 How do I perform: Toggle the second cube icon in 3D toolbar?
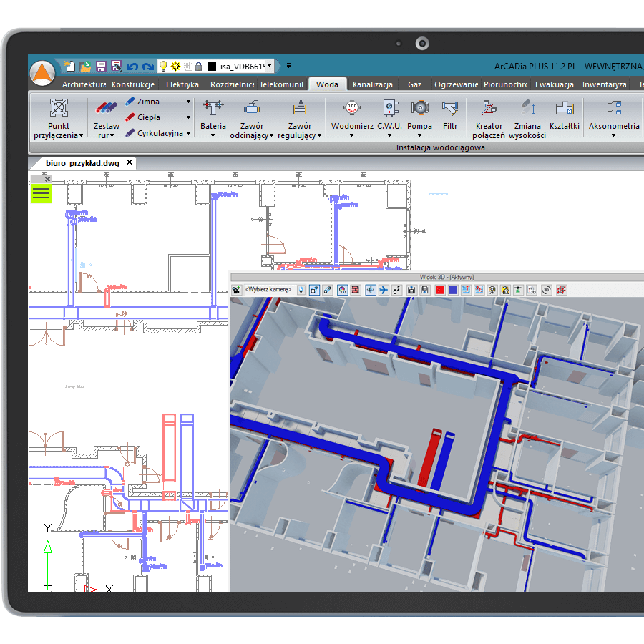(x=327, y=290)
